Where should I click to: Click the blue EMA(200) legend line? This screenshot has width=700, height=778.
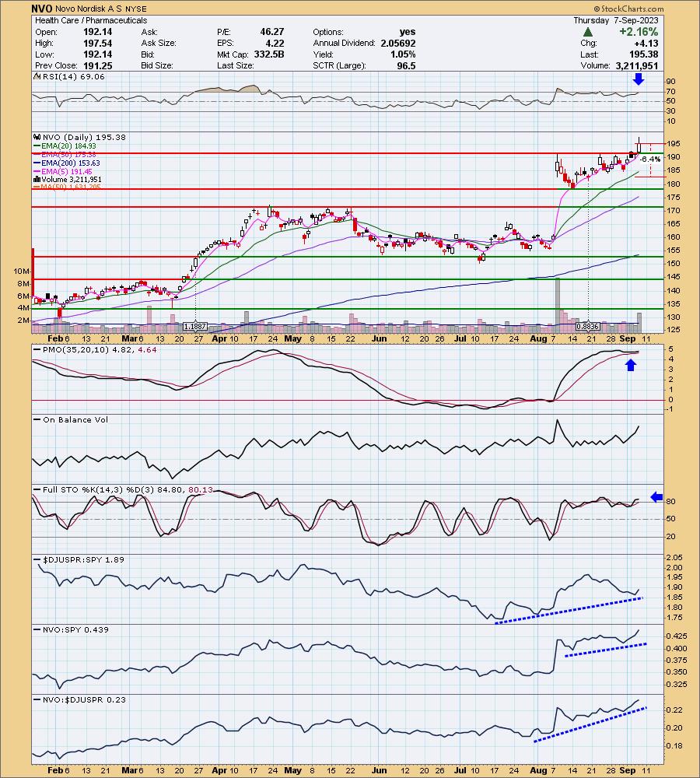[37, 163]
